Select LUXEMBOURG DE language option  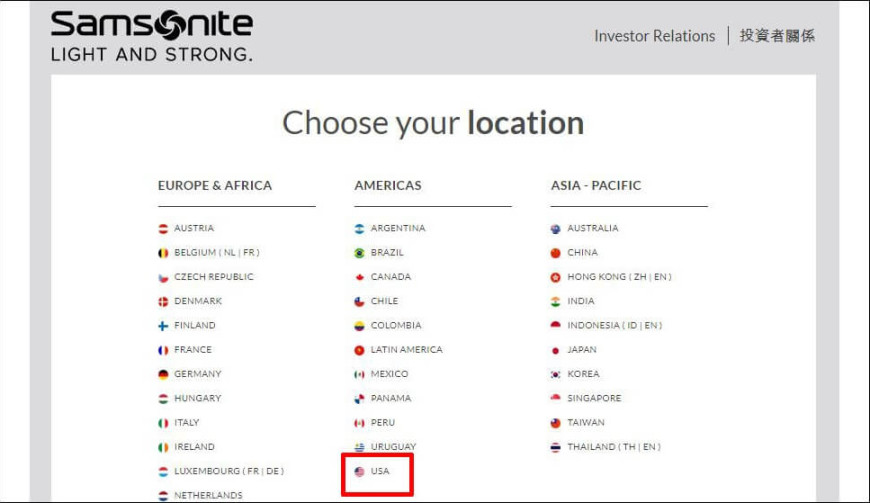pos(272,471)
